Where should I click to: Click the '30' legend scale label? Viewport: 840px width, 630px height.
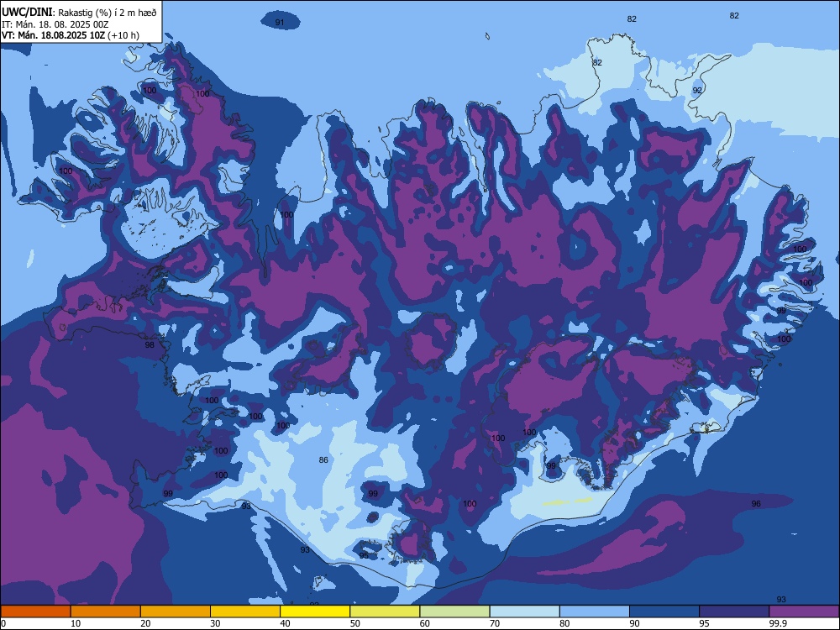[x=215, y=623]
